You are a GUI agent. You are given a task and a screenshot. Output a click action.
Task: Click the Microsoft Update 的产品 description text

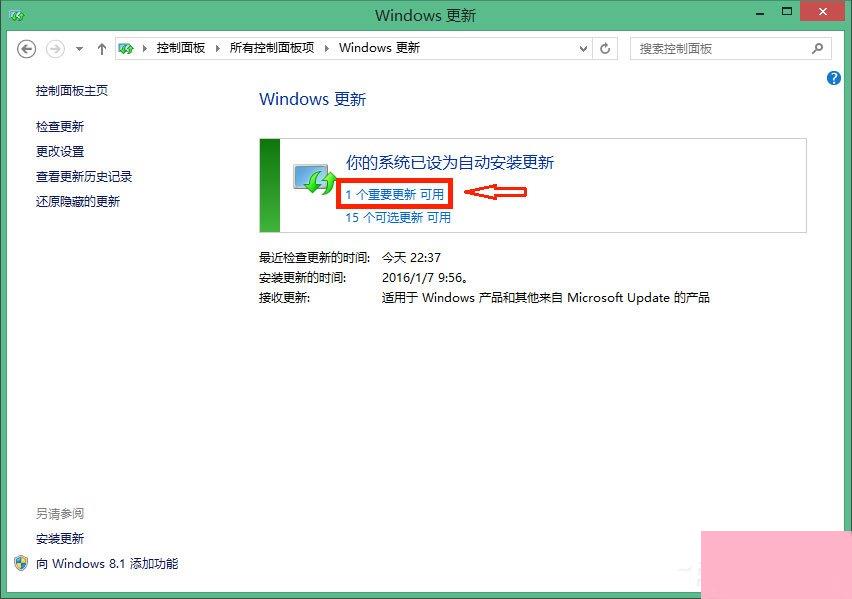546,297
